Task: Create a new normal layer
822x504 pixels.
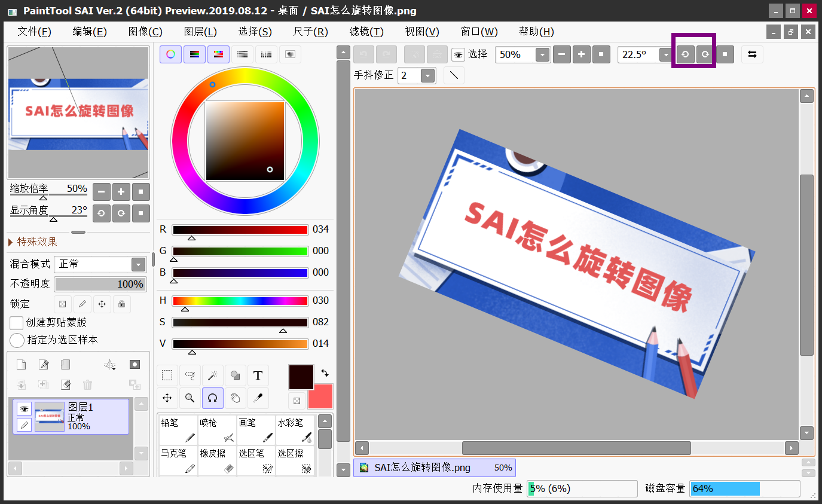Action: [21, 365]
